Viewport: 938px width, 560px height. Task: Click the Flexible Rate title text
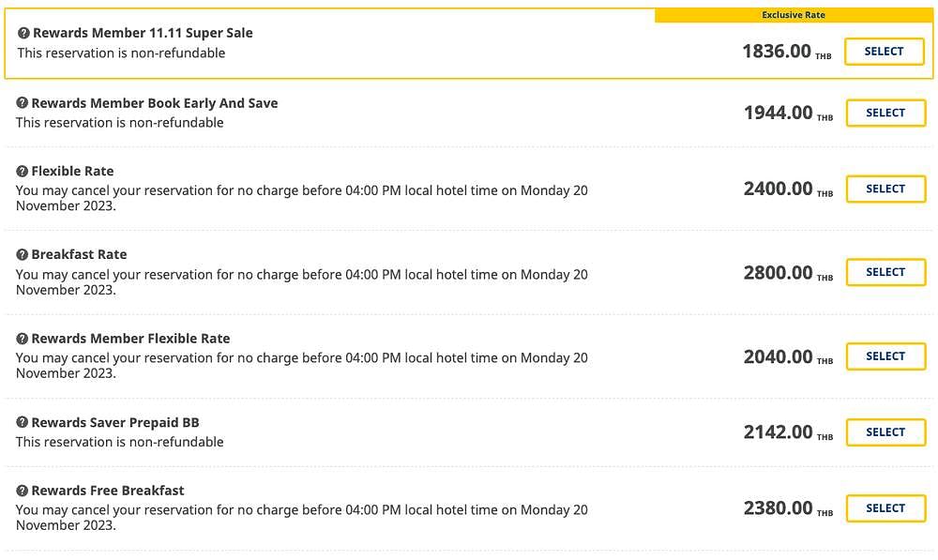[x=72, y=171]
